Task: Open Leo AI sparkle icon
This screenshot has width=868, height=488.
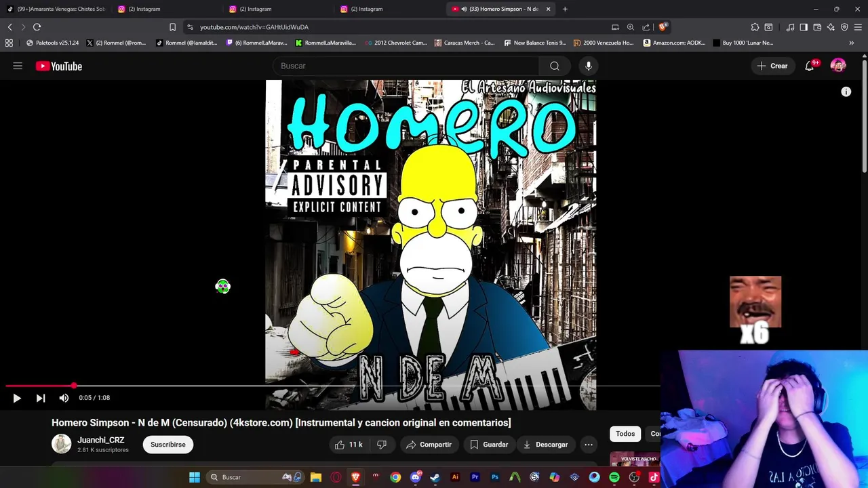Action: 831,27
